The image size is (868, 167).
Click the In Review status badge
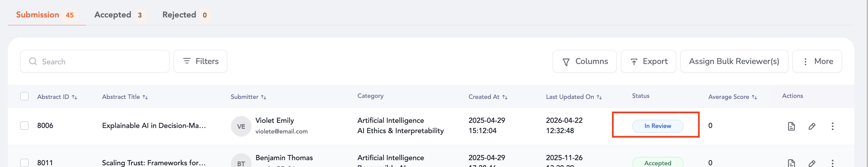click(x=658, y=126)
